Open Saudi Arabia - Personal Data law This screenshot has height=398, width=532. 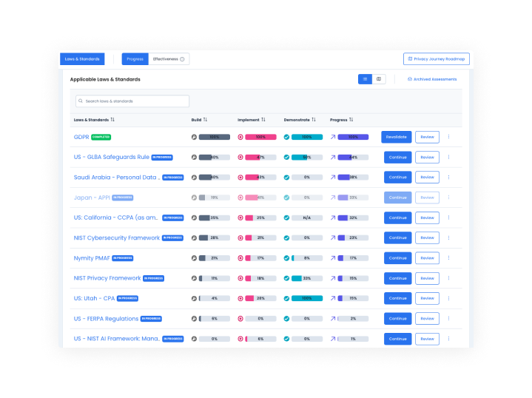click(117, 178)
